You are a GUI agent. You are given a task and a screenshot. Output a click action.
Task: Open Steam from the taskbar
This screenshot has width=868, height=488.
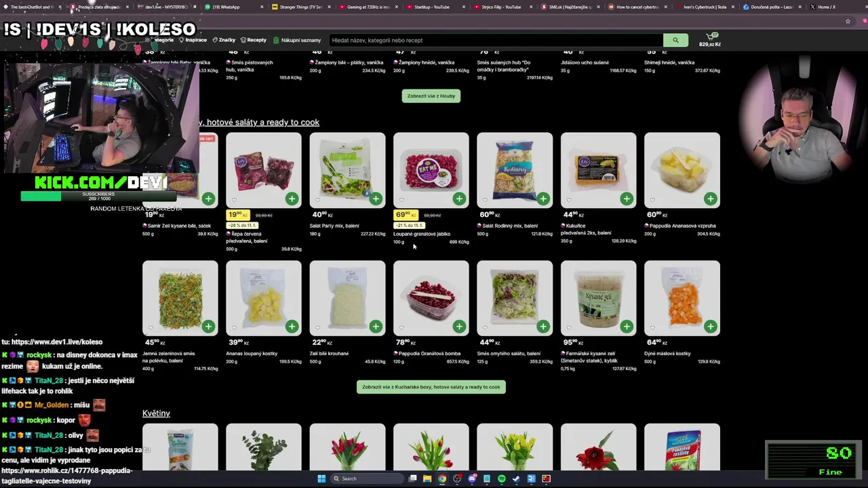click(x=517, y=479)
